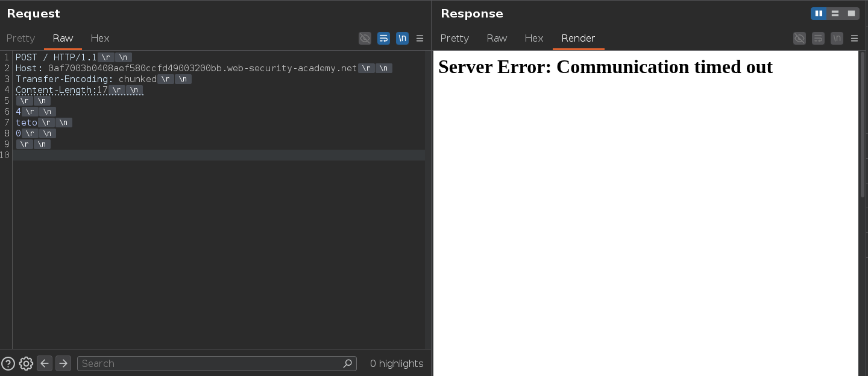This screenshot has height=376, width=868.
Task: Open the search help question mark icon
Action: coord(8,363)
